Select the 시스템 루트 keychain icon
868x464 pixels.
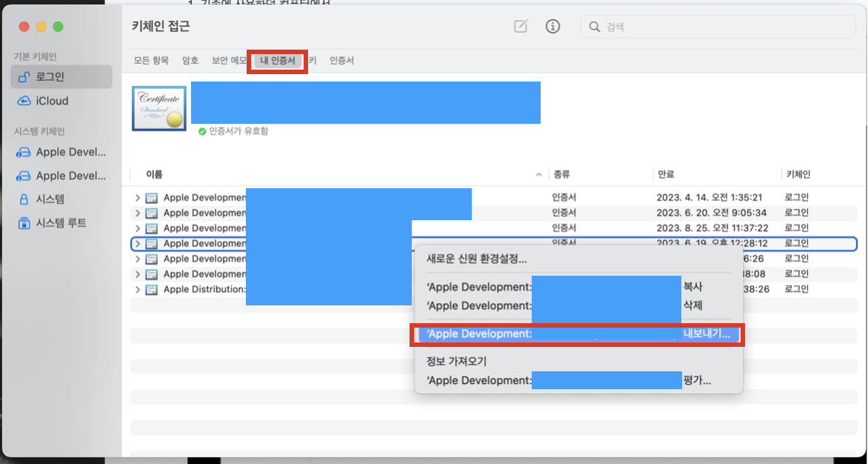pyautogui.click(x=24, y=223)
